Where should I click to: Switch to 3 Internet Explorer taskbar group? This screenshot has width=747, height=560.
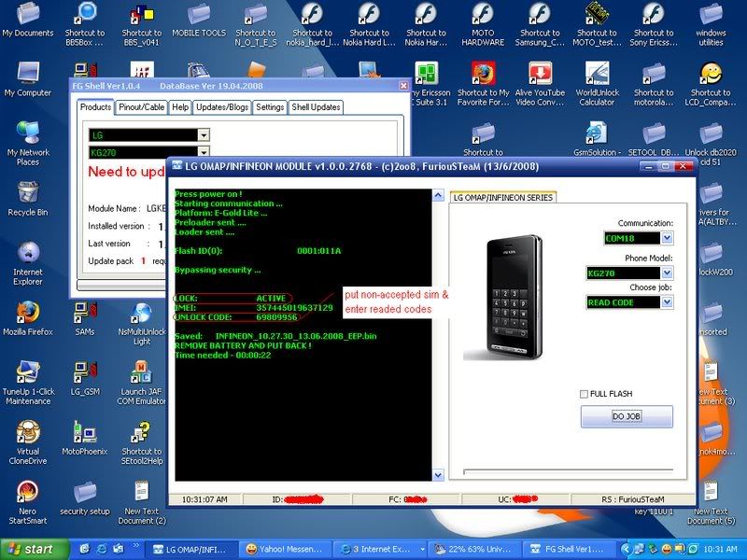[x=379, y=549]
